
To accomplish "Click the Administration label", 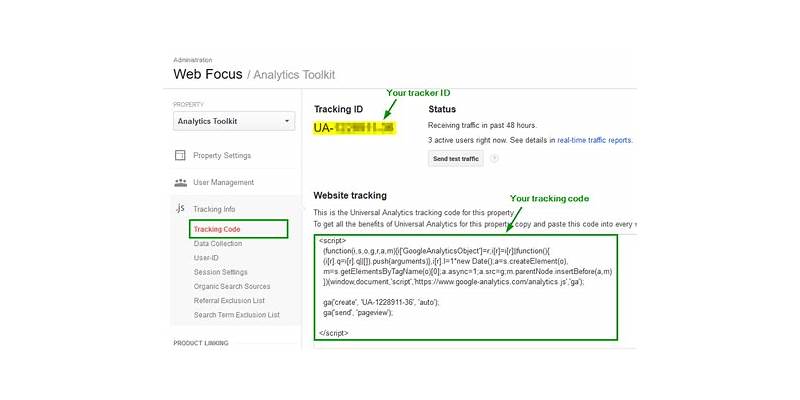I will (x=193, y=60).
